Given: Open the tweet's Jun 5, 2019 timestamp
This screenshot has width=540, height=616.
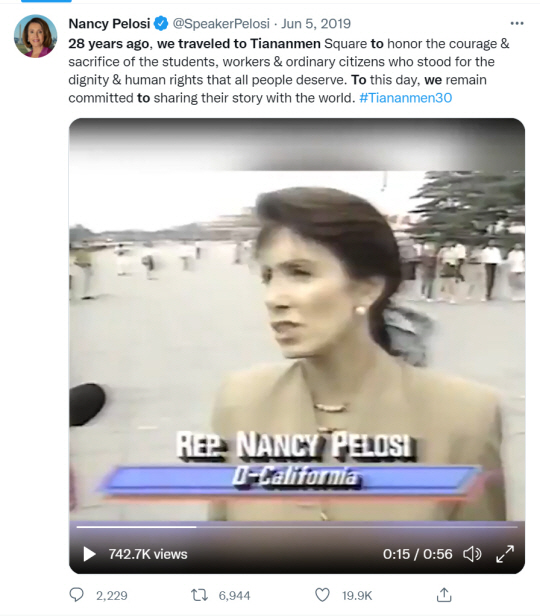Looking at the screenshot, I should click(x=316, y=24).
